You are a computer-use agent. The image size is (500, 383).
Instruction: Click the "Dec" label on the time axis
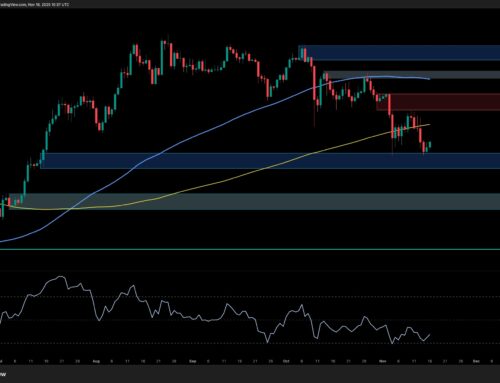click(476, 361)
